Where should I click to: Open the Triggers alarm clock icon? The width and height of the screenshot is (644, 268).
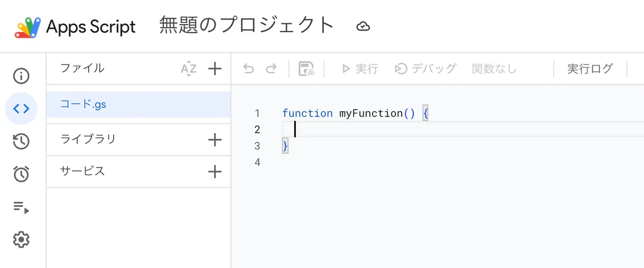[x=21, y=174]
